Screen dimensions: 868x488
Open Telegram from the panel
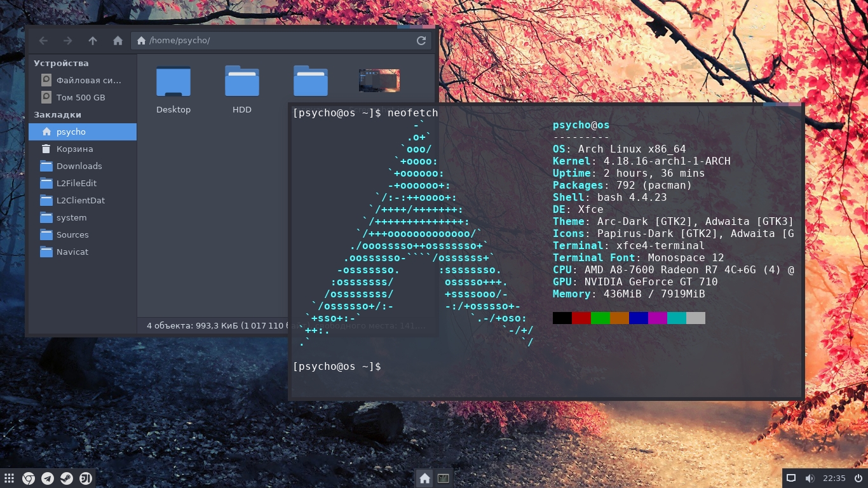click(x=48, y=478)
